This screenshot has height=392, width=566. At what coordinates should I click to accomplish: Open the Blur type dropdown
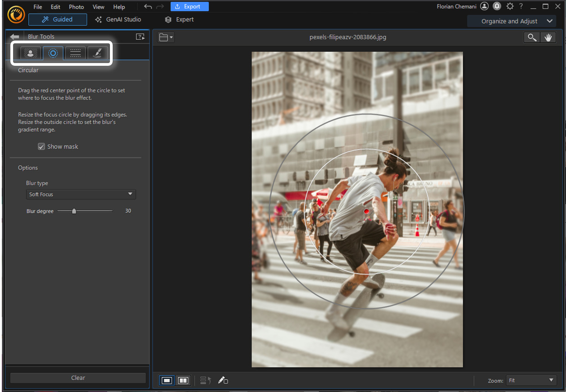pyautogui.click(x=80, y=194)
